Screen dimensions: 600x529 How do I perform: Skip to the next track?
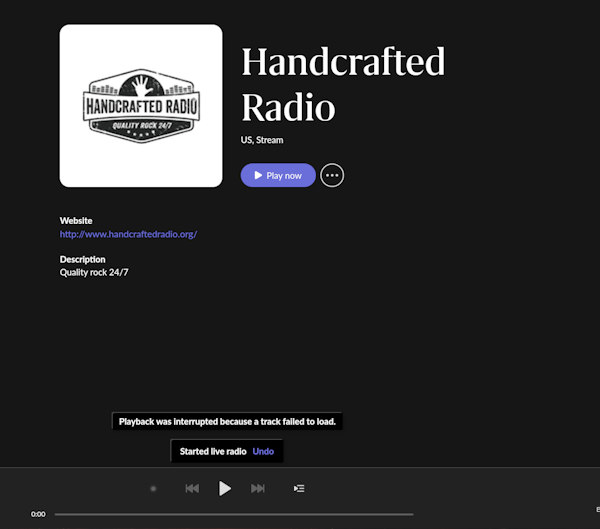258,488
